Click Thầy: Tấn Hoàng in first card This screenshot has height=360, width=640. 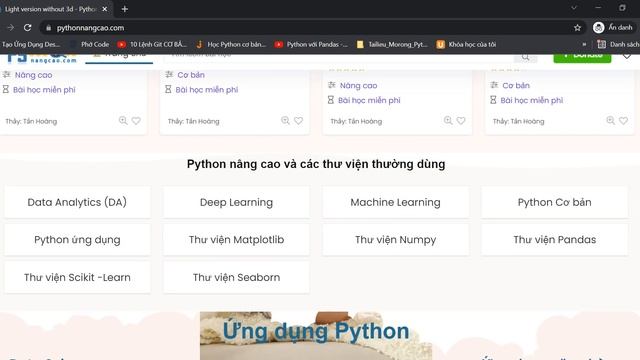click(31, 121)
